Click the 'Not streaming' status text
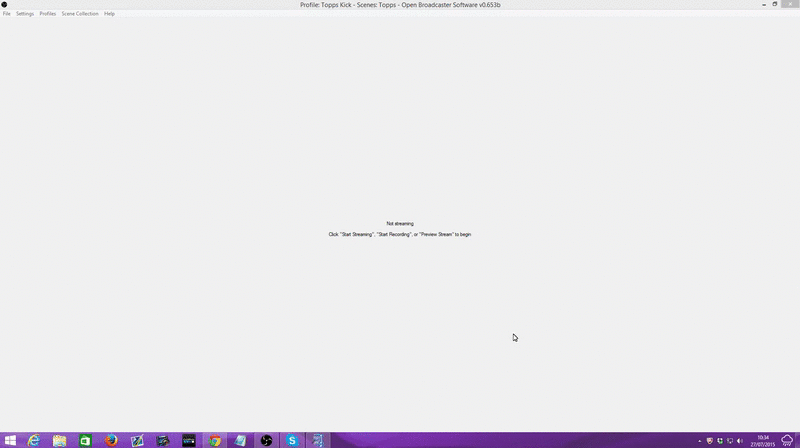 400,223
